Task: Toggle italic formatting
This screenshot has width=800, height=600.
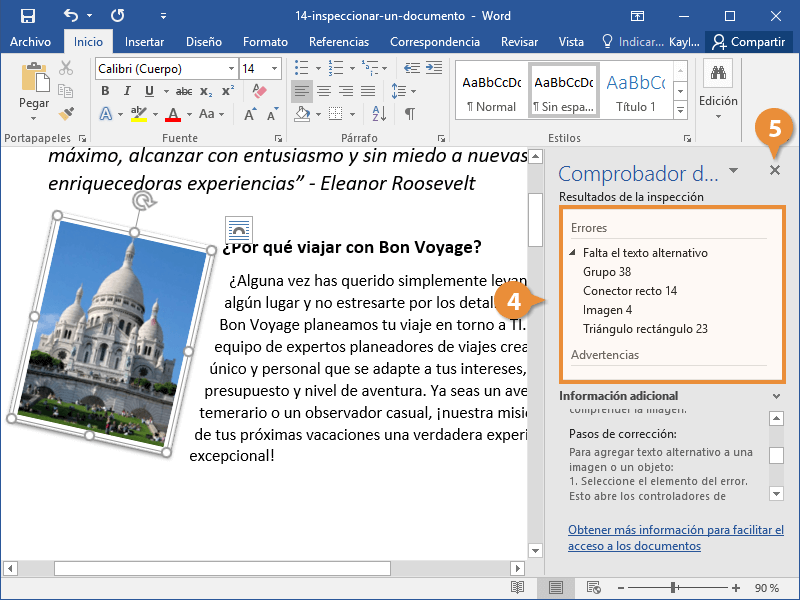Action: pyautogui.click(x=127, y=91)
